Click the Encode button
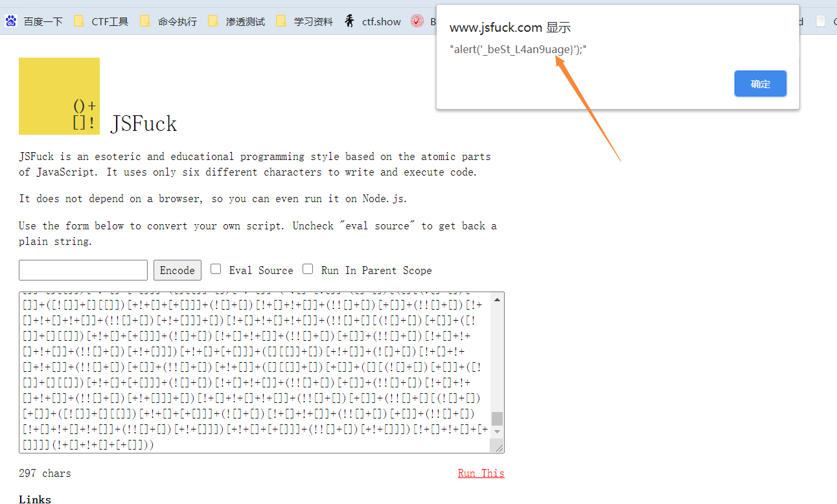Viewport: 837px width, 504px height. pos(177,270)
